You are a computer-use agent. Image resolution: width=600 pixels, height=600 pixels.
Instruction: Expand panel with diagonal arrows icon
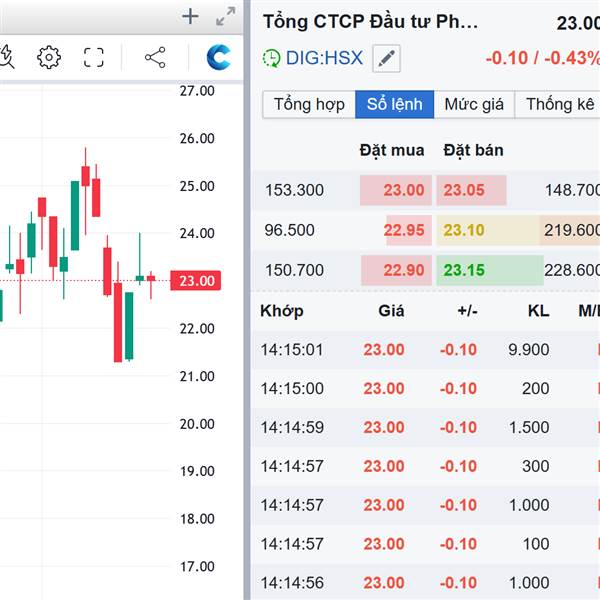pyautogui.click(x=226, y=16)
